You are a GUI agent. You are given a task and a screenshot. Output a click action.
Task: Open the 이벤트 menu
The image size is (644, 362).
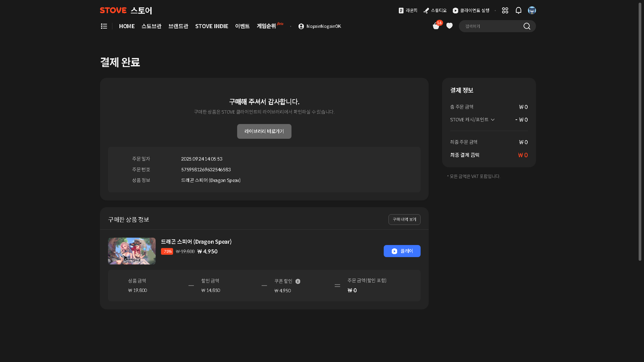(243, 26)
